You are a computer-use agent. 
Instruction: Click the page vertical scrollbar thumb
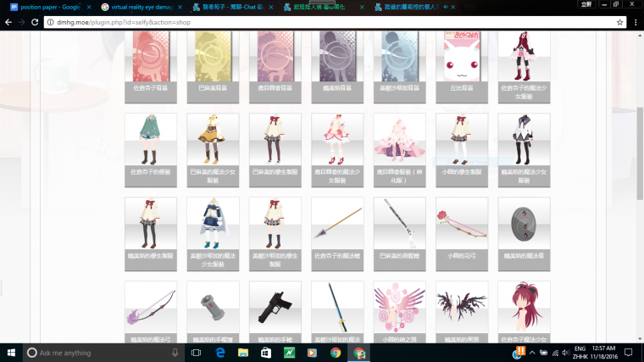(640, 153)
